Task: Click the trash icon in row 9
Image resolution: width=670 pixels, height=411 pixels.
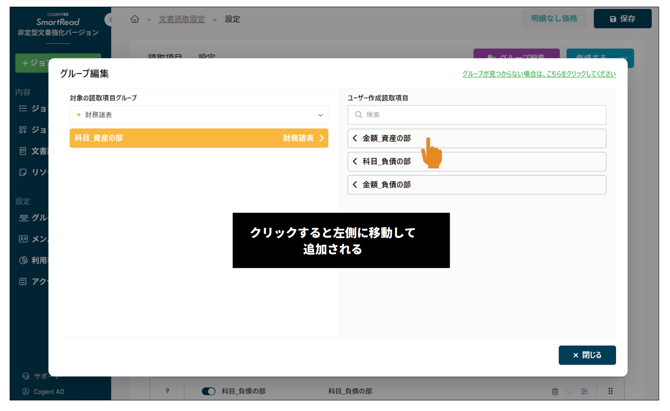Action: [556, 391]
